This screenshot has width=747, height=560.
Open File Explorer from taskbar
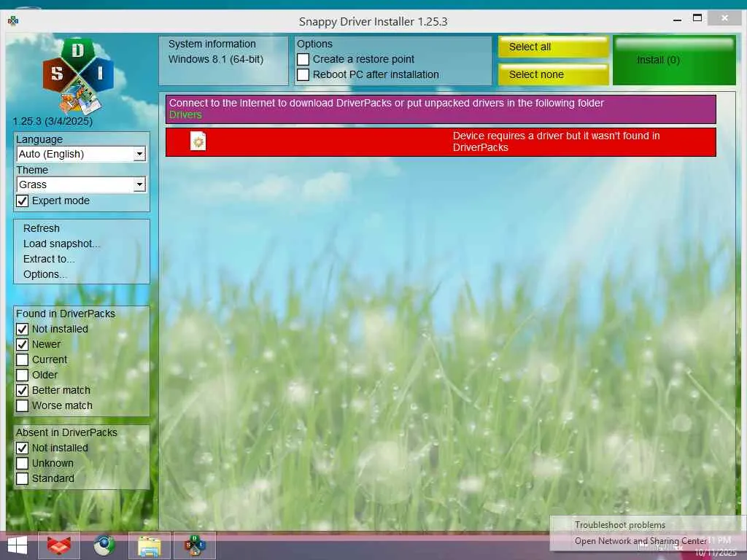tap(149, 545)
